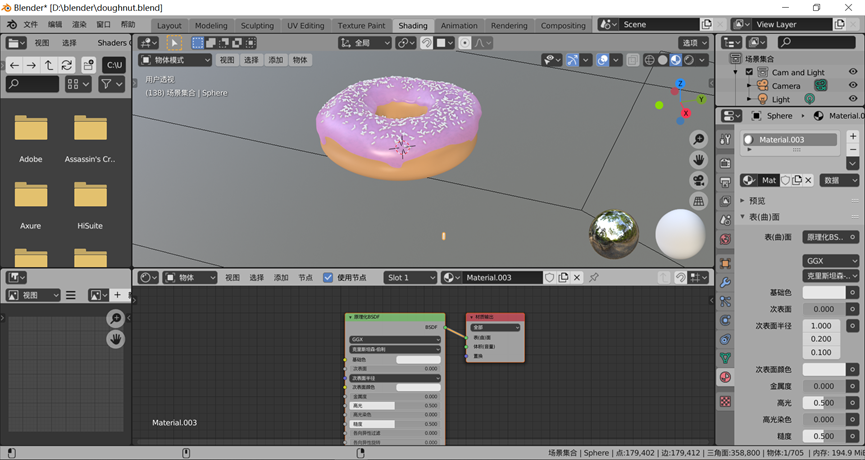This screenshot has height=460, width=865.
Task: Open the 选项 options dropdown
Action: coord(693,42)
